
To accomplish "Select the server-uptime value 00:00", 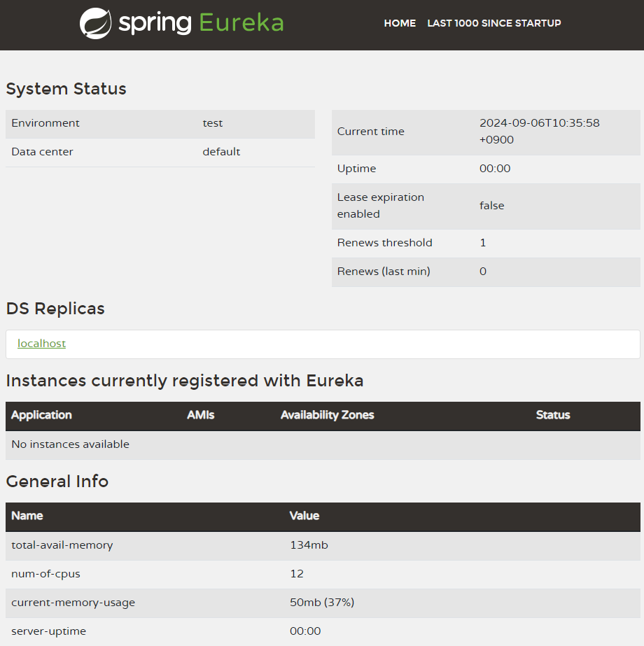I will (305, 631).
